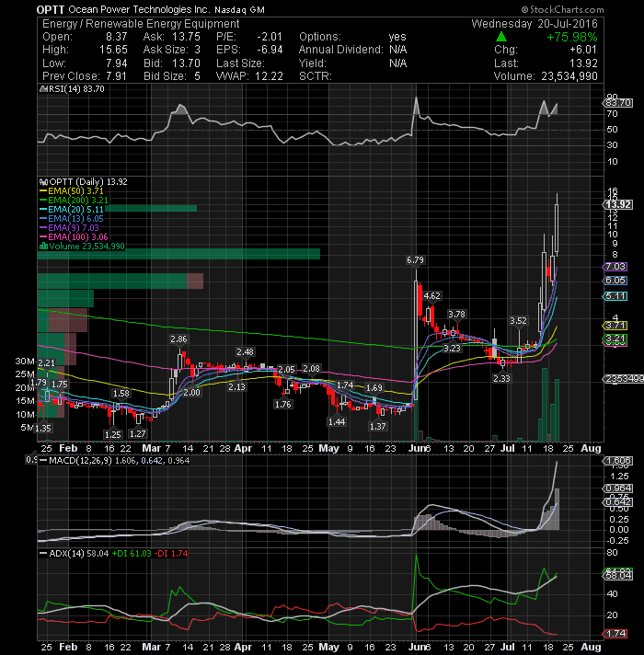Click the Ask price 13.75

click(x=186, y=37)
